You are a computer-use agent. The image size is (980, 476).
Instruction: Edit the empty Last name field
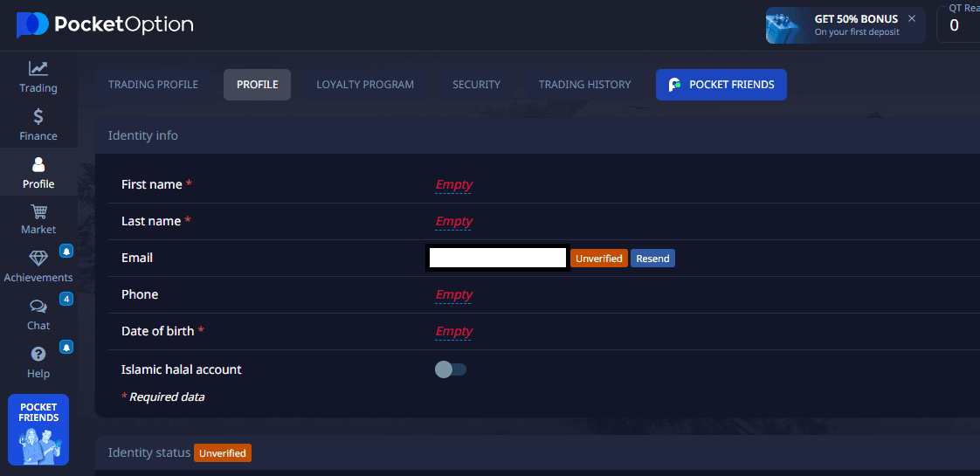453,222
